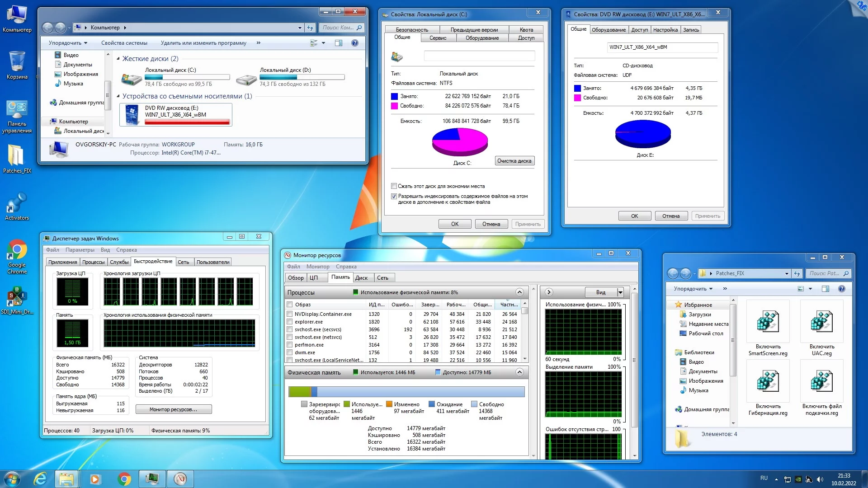
Task: Click Local Disk (C:) usage bar
Action: [x=187, y=77]
